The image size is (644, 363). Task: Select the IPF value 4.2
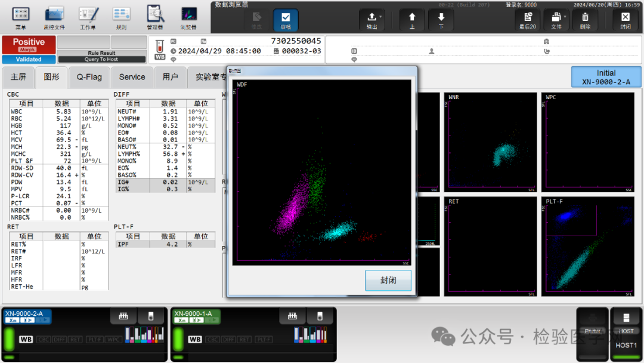coord(172,244)
